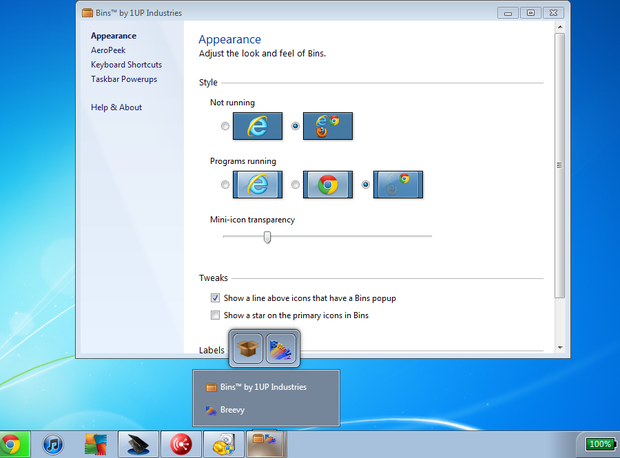Click the Not running Internet Explorer preview

[258, 126]
